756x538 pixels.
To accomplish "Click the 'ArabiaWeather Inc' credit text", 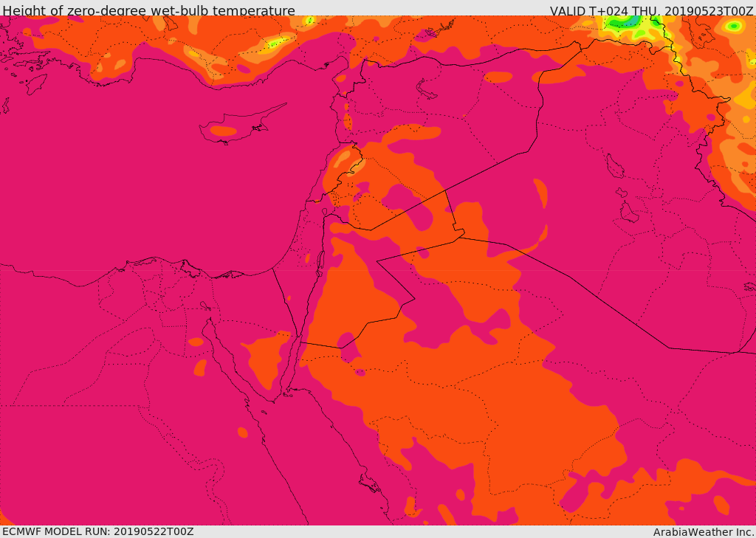I will pyautogui.click(x=704, y=532).
